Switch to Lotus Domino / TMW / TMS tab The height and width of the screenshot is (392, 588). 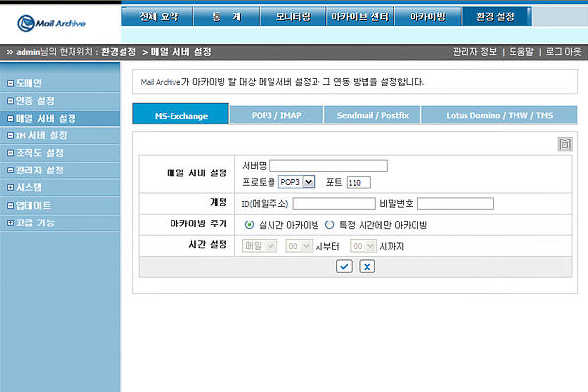tap(499, 115)
